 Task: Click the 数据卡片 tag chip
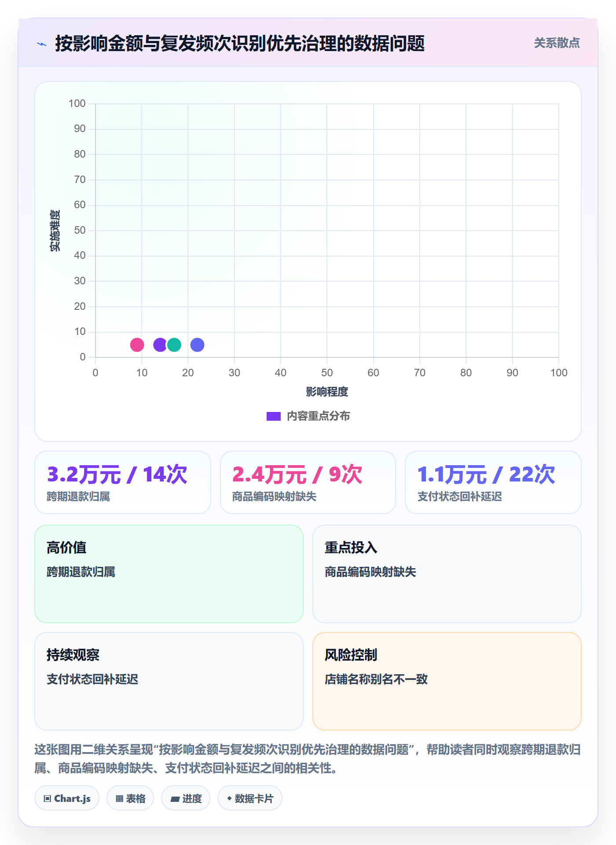click(250, 798)
